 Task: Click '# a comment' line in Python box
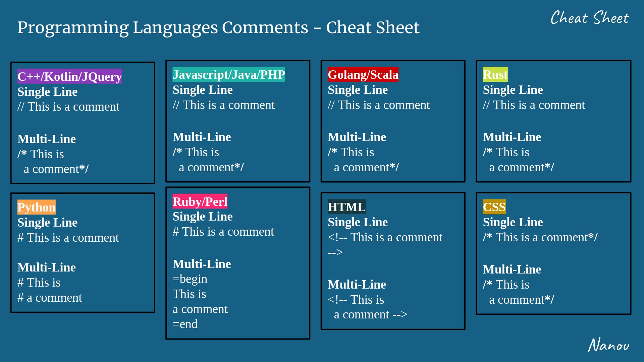tap(49, 298)
